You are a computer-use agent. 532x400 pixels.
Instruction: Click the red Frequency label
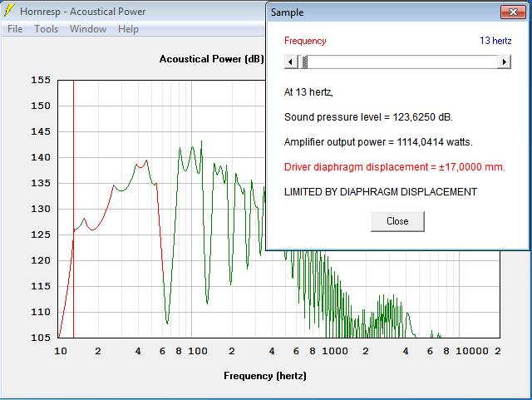(305, 41)
